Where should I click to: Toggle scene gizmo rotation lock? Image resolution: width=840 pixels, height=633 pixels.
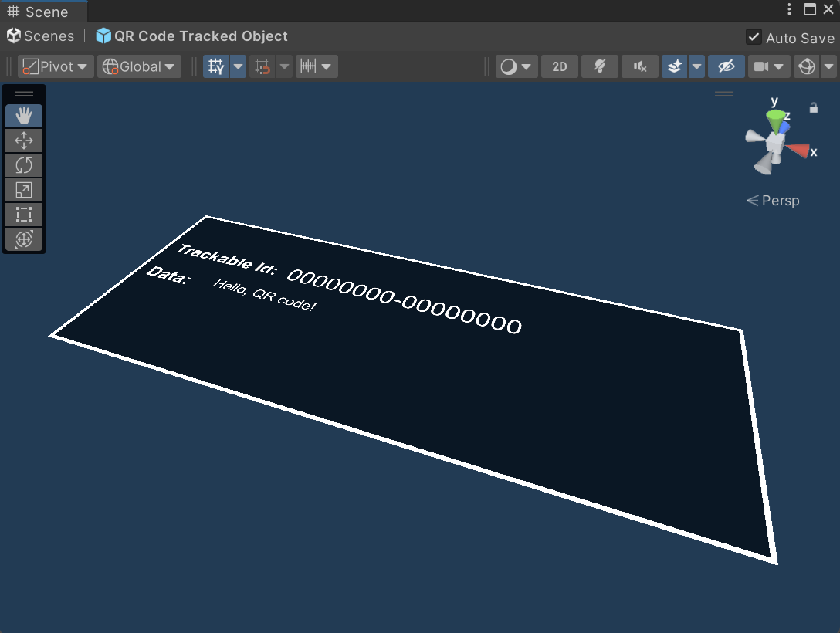tap(814, 108)
